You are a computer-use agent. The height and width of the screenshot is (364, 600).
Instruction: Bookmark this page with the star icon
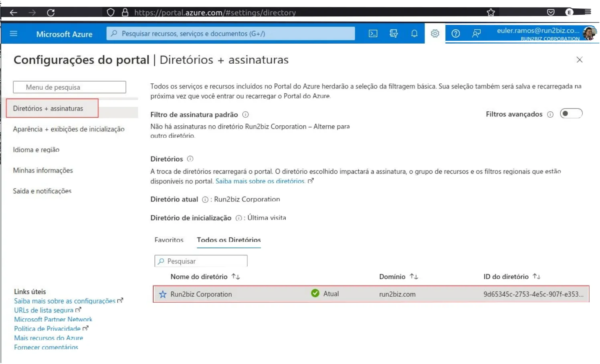tap(491, 12)
